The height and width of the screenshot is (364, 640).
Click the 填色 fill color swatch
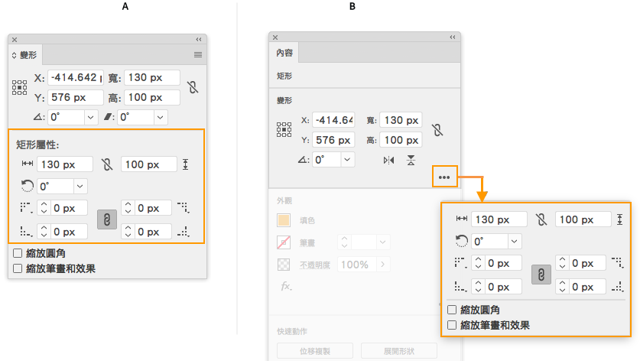pyautogui.click(x=284, y=220)
